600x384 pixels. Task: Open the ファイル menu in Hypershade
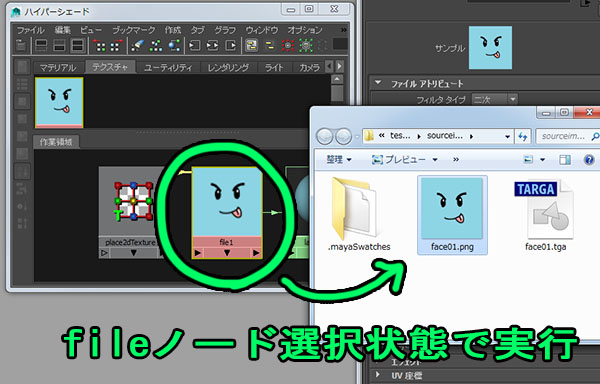tap(30, 30)
